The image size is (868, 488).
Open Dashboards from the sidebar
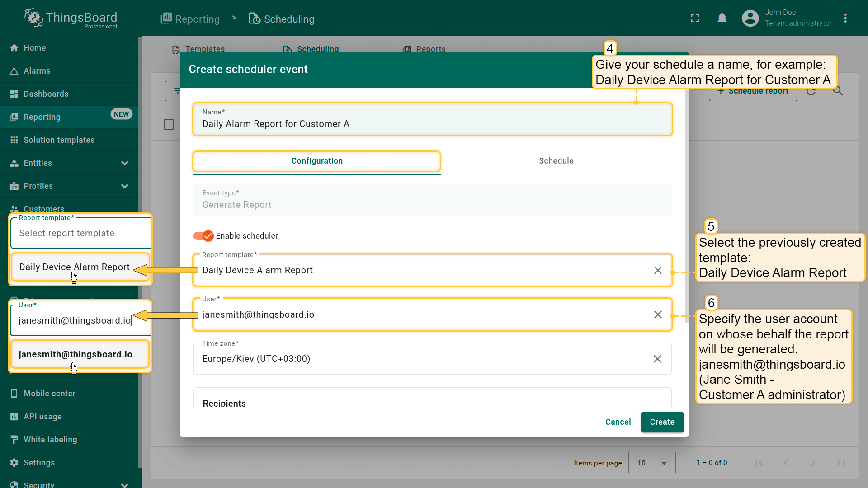tap(46, 94)
